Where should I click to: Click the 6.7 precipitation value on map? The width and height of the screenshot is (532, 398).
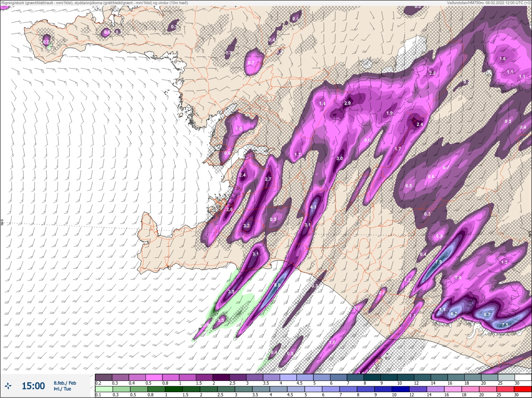click(488, 315)
